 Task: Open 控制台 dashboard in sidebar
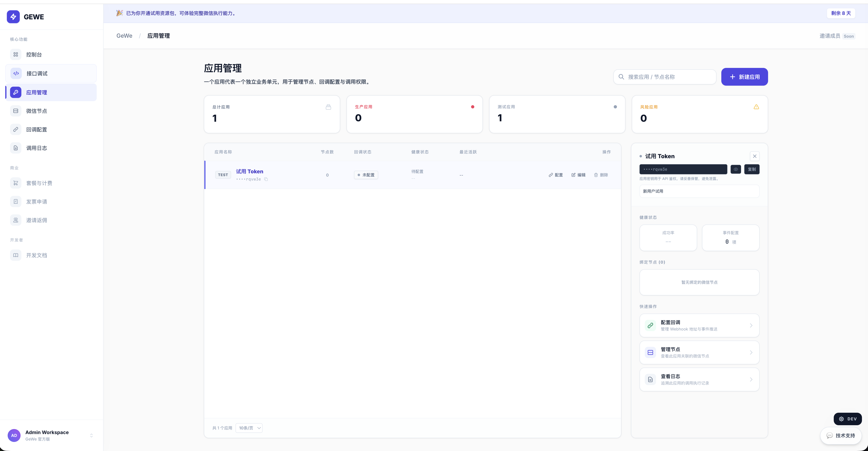coord(51,55)
